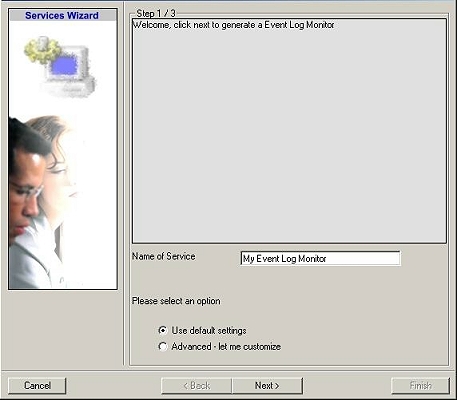
Task: Click the 'Name of Service' label
Action: (164, 256)
